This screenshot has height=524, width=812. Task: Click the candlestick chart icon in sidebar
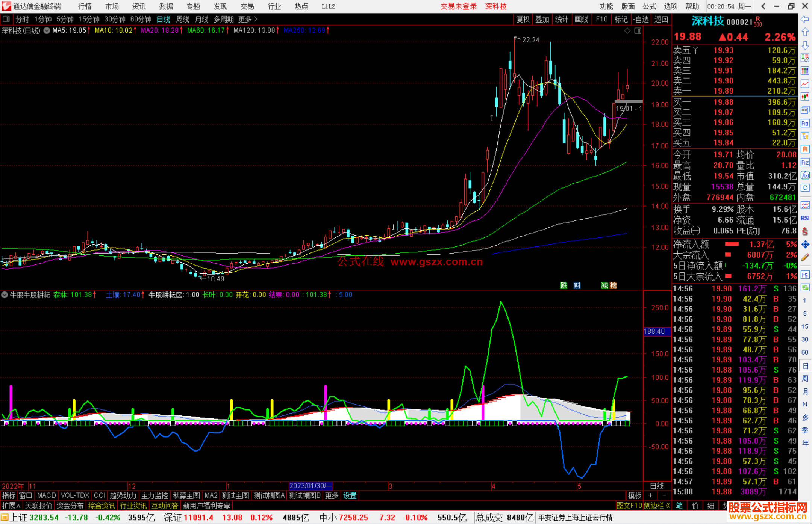[805, 97]
